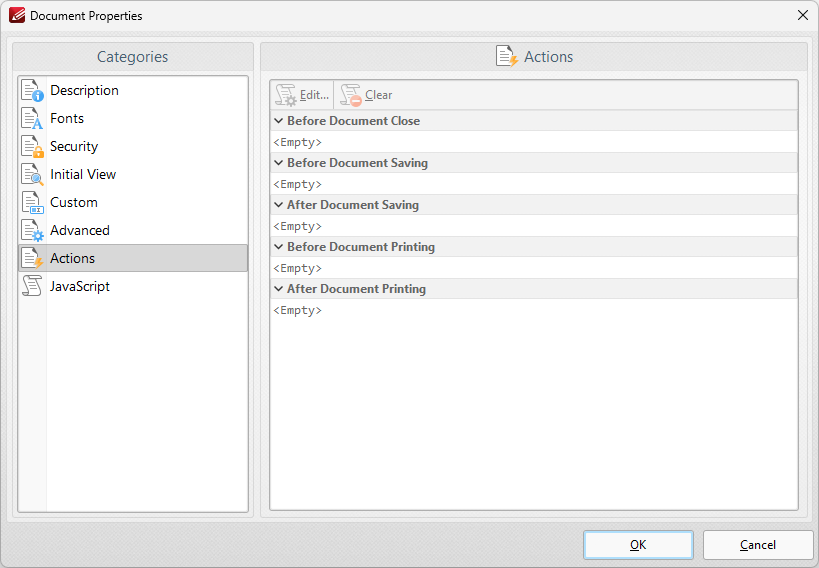Click the Advanced gear document icon
819x568 pixels.
coord(32,230)
